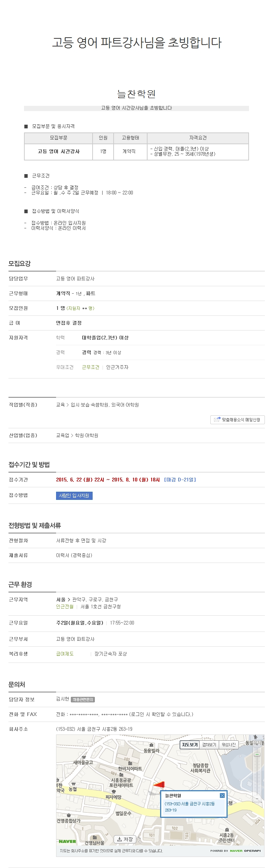Click the 저장 download button on map

click(125, 839)
